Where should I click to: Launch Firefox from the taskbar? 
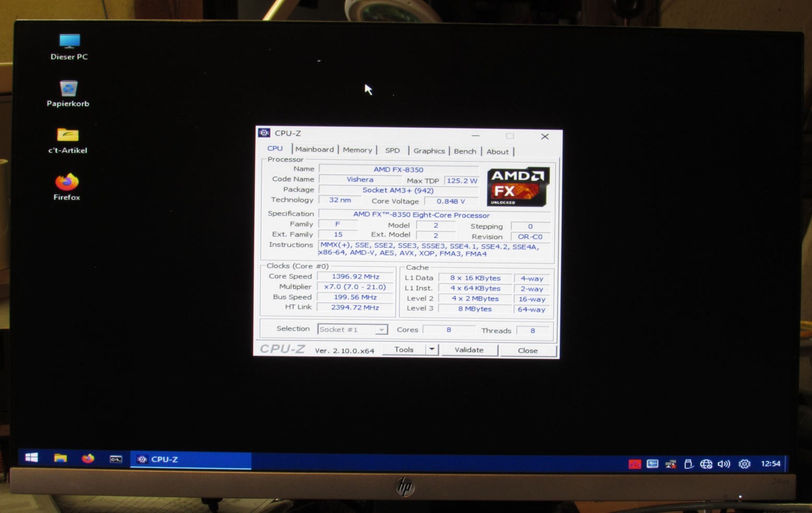(x=88, y=459)
